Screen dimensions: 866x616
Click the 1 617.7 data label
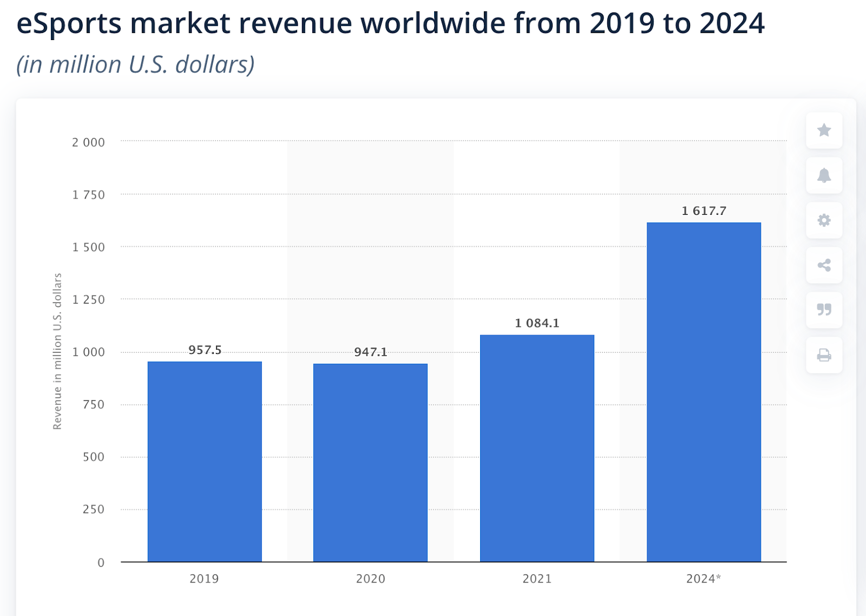pyautogui.click(x=704, y=211)
